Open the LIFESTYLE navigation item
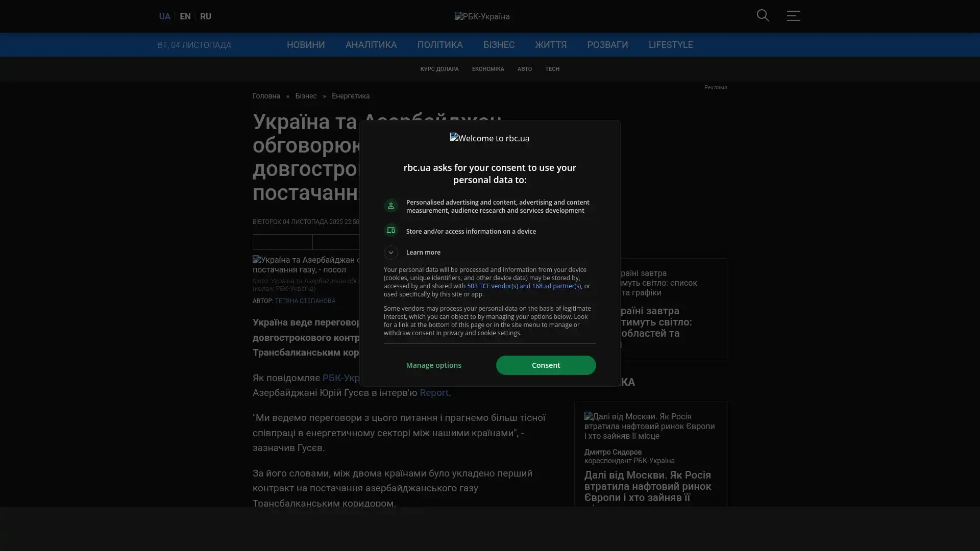 (670, 45)
